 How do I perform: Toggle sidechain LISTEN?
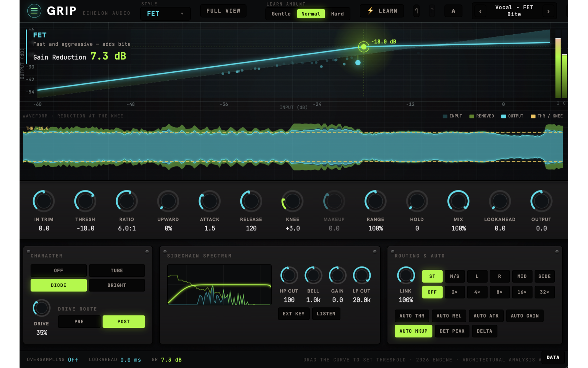326,314
